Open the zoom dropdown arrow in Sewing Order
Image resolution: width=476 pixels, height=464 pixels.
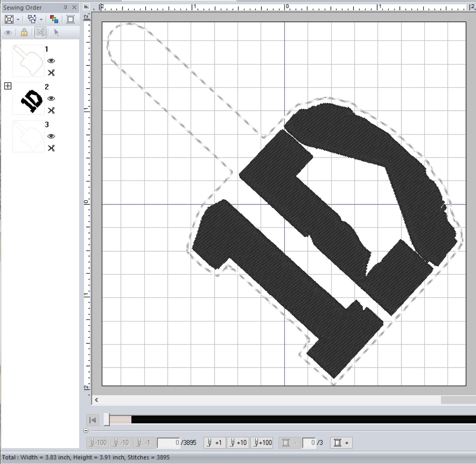(18, 20)
